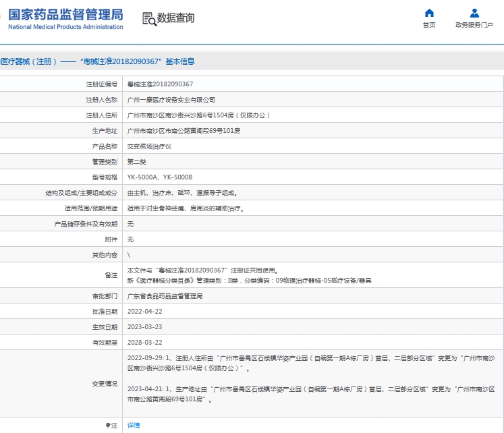Click the 2023-04-21 change record entry

[x=311, y=394]
